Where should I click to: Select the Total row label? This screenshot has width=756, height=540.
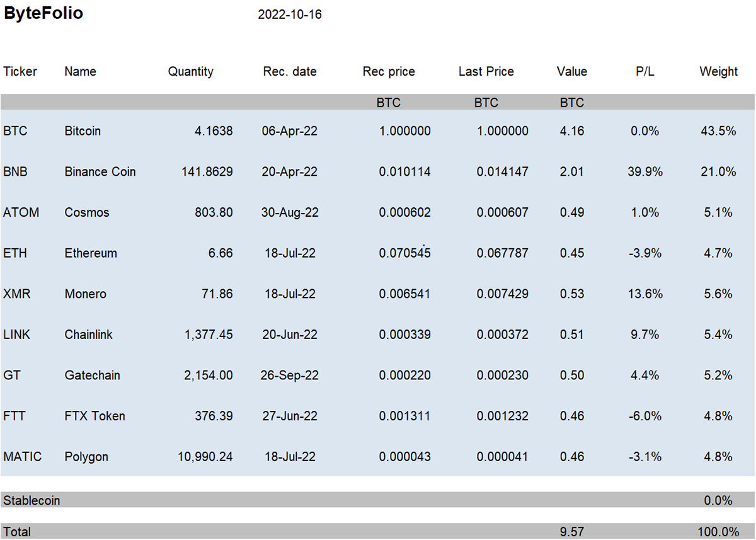pos(17,532)
